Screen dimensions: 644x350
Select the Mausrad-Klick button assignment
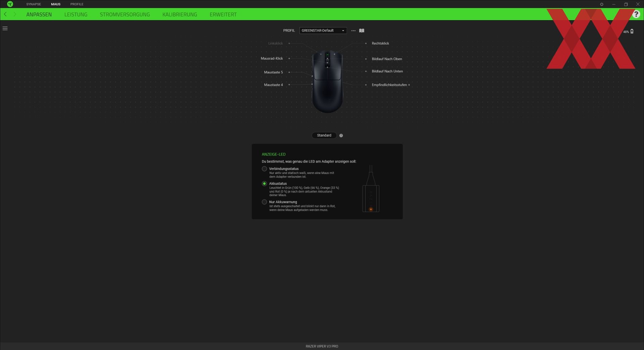point(272,58)
